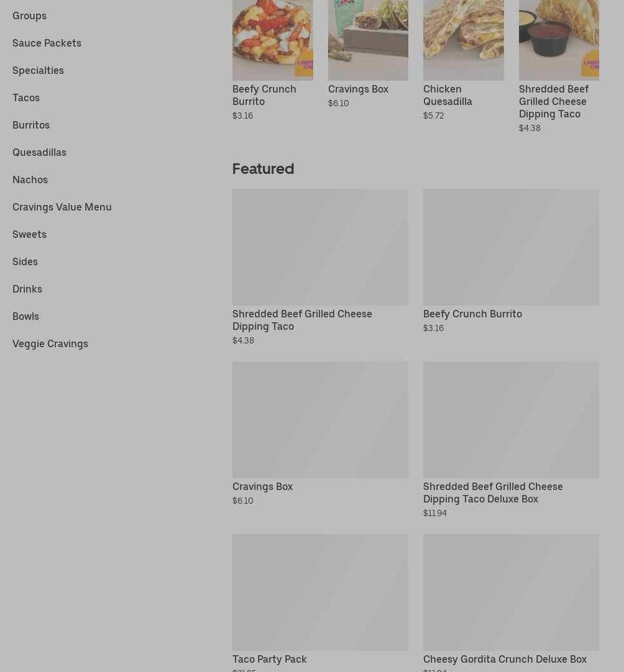Open Cheesy Gordita Crunch Deluxe Box item
Screen dimensions: 624x672
click(512, 603)
